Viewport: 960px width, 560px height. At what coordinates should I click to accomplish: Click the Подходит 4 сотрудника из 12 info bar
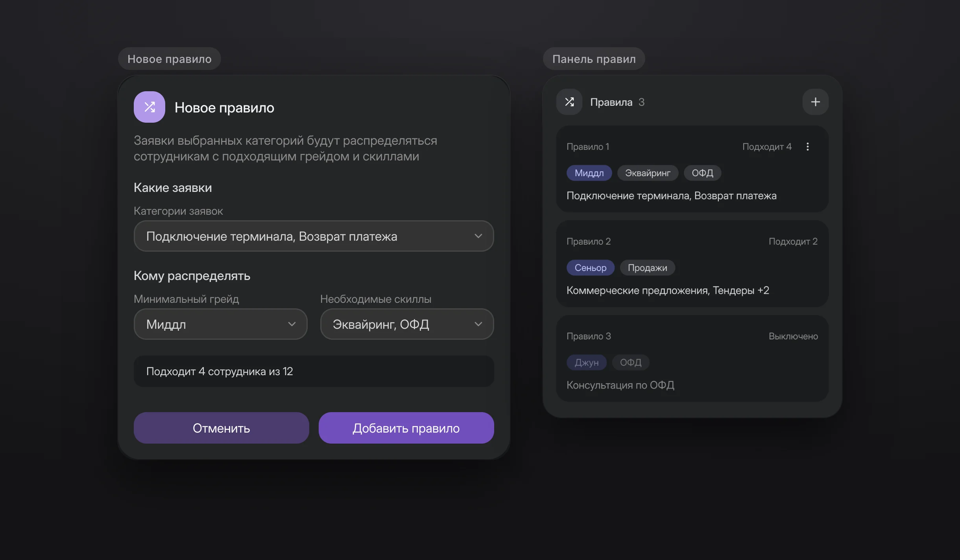[x=314, y=371]
